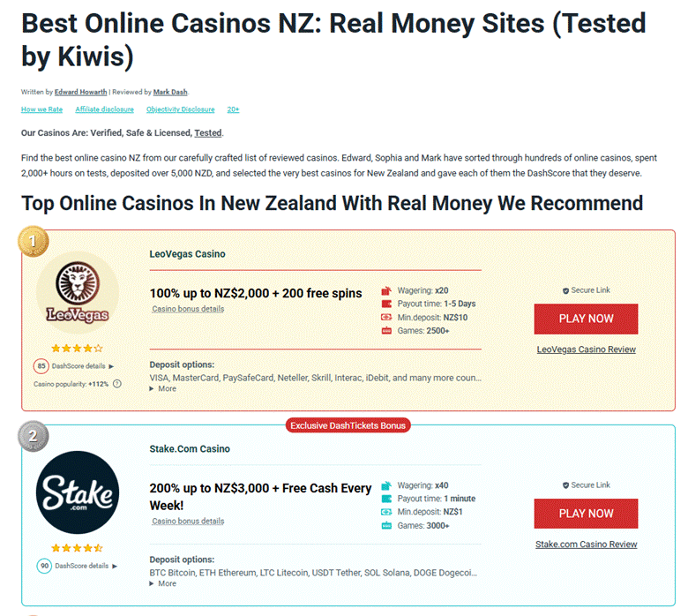This screenshot has height=616, width=688.
Task: Click the Stake.com payout time icon
Action: pos(385,499)
